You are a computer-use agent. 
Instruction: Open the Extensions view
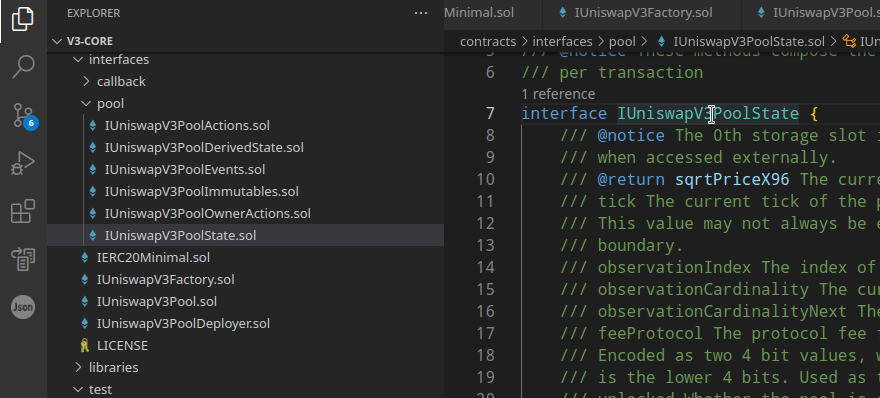pyautogui.click(x=23, y=212)
